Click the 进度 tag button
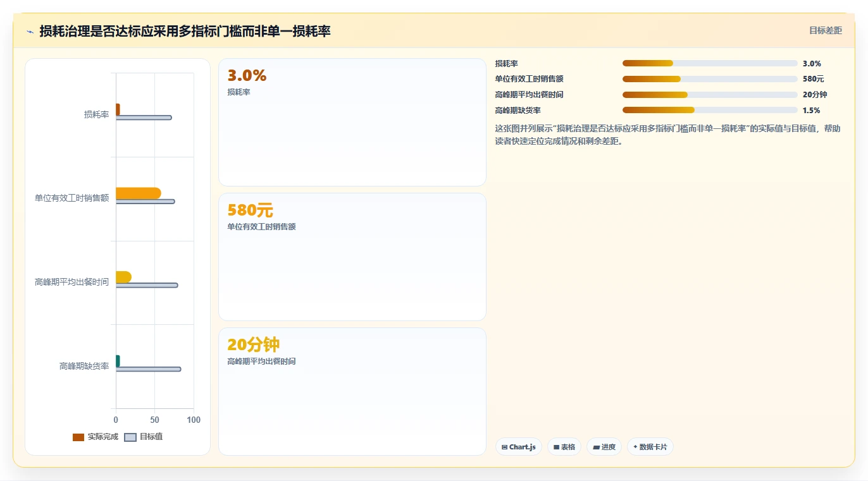The image size is (868, 481). pos(604,447)
